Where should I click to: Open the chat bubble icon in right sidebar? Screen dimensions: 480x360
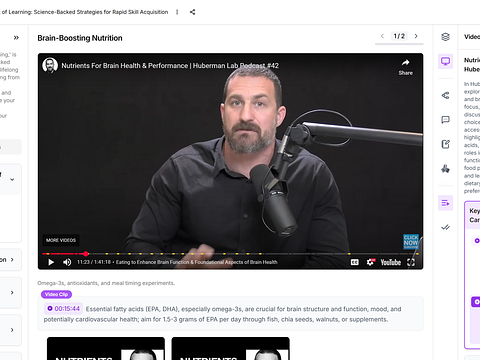[445, 120]
